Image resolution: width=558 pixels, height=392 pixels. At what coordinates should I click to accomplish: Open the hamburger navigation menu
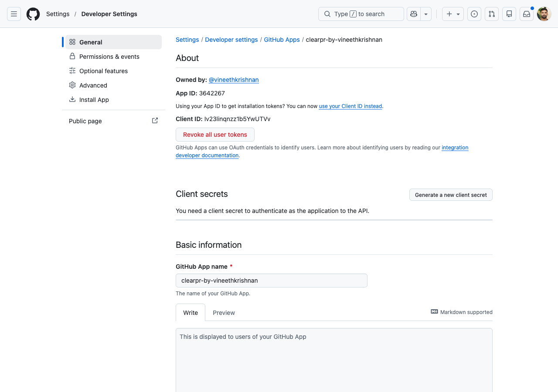tap(14, 14)
